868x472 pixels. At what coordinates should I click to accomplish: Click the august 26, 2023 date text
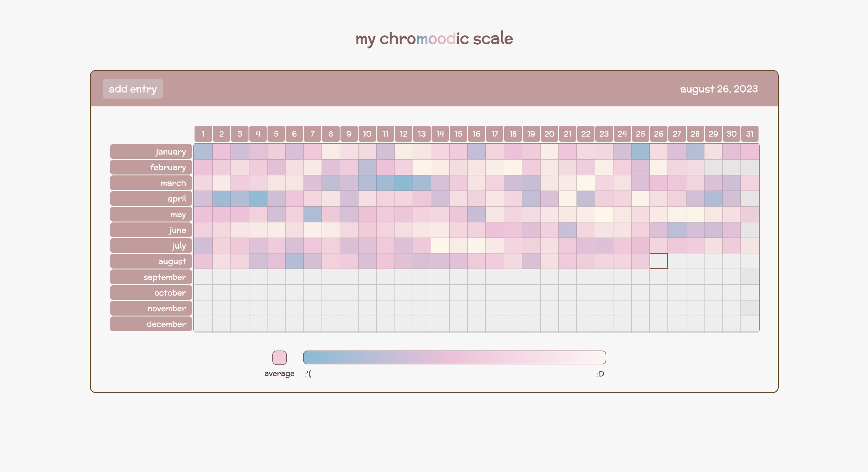point(719,89)
